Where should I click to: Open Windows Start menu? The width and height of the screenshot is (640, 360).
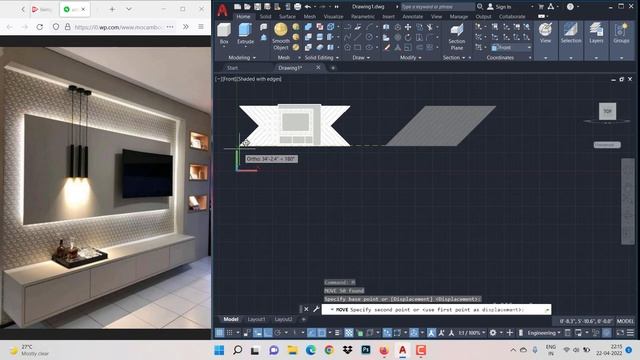click(219, 350)
